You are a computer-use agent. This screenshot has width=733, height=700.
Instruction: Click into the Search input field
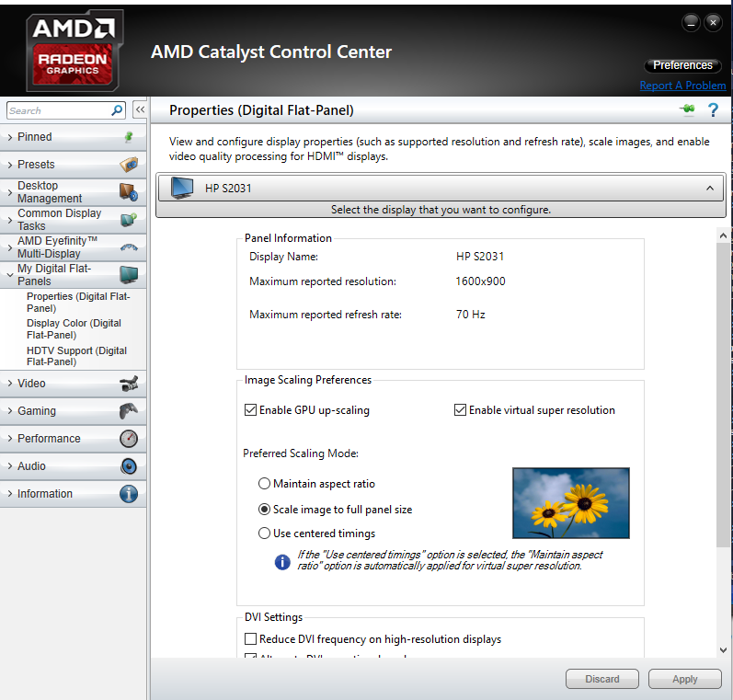(x=59, y=110)
